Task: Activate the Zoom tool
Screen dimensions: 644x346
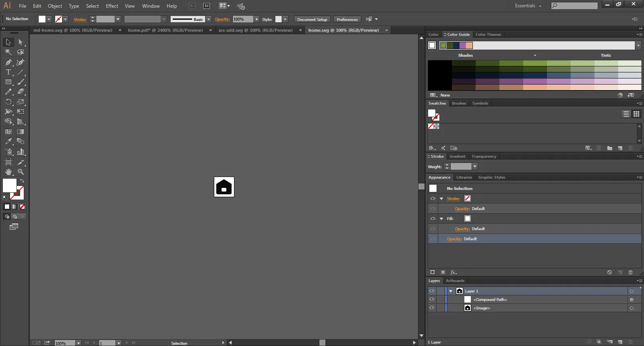Action: click(21, 172)
